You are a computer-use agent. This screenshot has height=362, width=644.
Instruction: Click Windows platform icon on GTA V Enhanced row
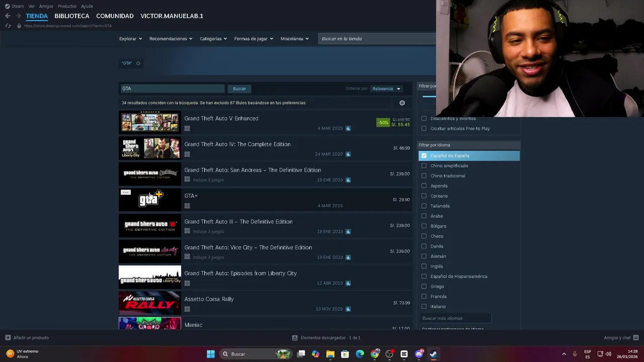187,129
